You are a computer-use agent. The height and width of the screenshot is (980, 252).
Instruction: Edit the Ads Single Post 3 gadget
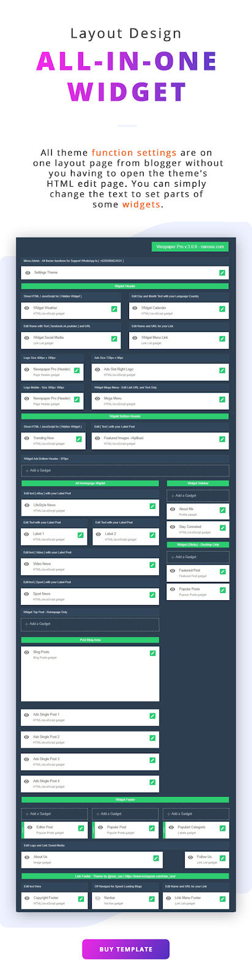[152, 760]
